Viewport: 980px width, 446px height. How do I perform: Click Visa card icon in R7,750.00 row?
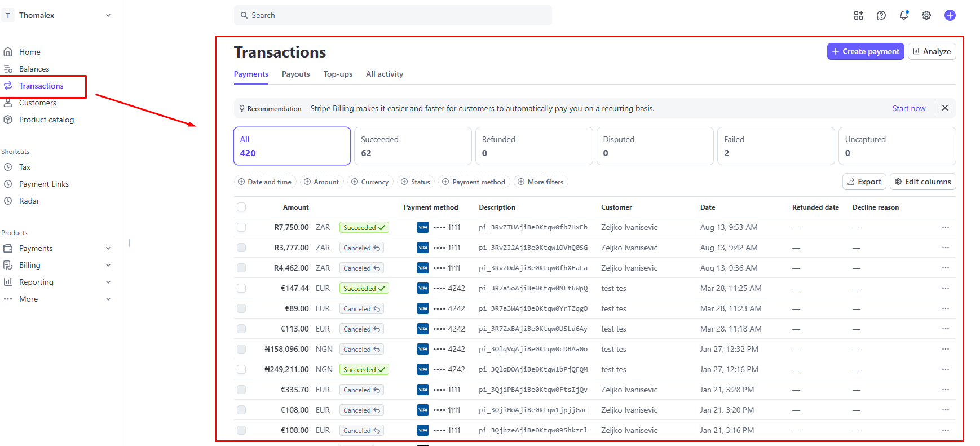[x=423, y=227]
